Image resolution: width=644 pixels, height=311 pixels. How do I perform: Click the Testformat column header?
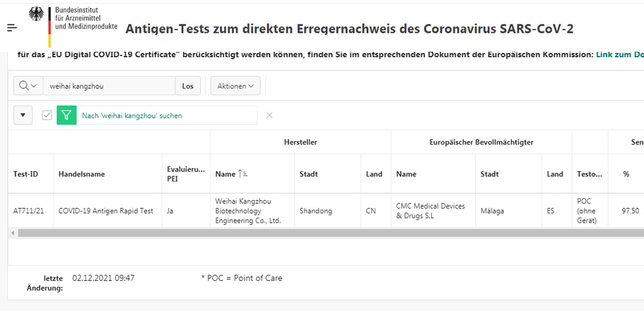click(589, 174)
